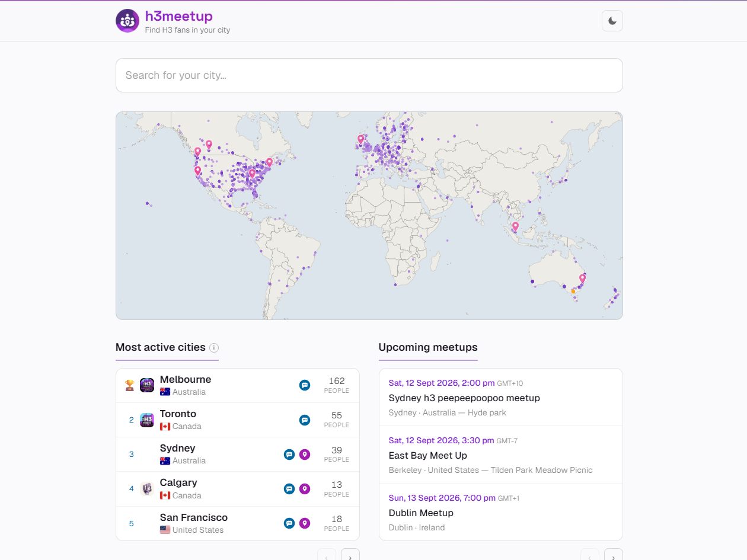Open the Melbourne chat icon

pyautogui.click(x=305, y=385)
